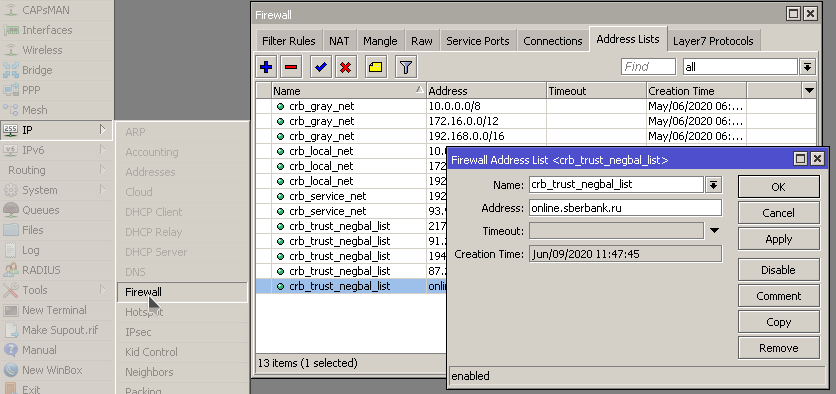Expand the Tools submenu
Image resolution: width=836 pixels, height=394 pixels.
click(57, 290)
